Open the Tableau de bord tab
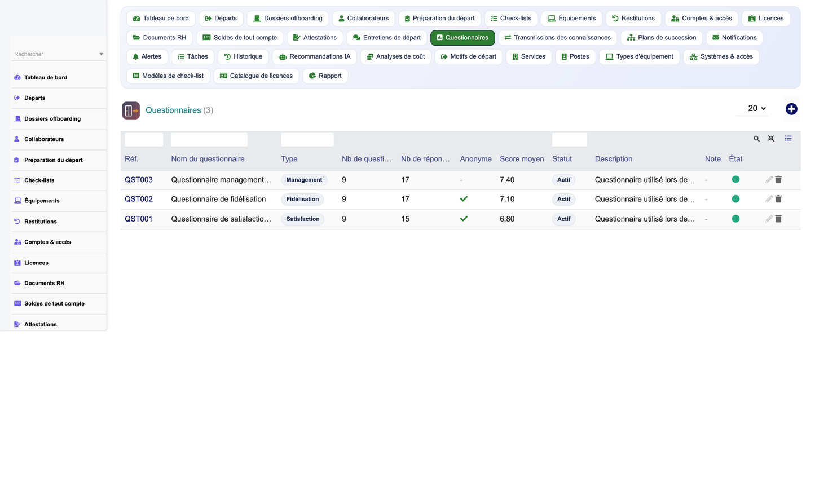This screenshot has width=815, height=504. pyautogui.click(x=161, y=19)
